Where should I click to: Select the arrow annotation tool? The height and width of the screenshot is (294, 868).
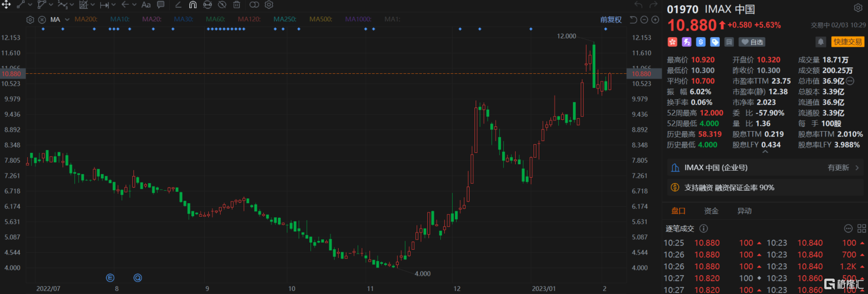tap(125, 5)
